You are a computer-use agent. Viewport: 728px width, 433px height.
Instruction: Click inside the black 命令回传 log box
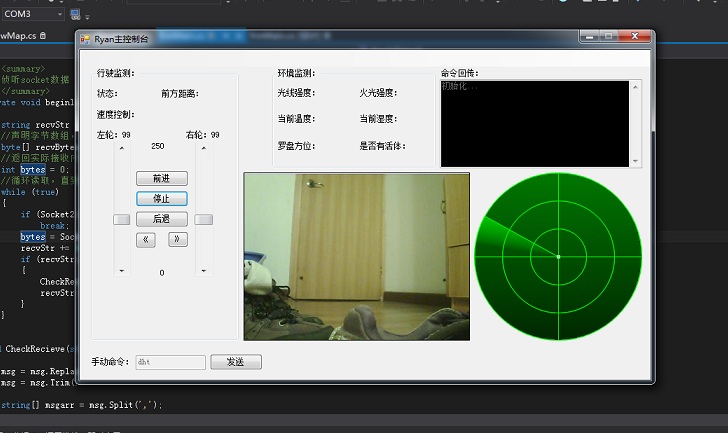click(535, 124)
